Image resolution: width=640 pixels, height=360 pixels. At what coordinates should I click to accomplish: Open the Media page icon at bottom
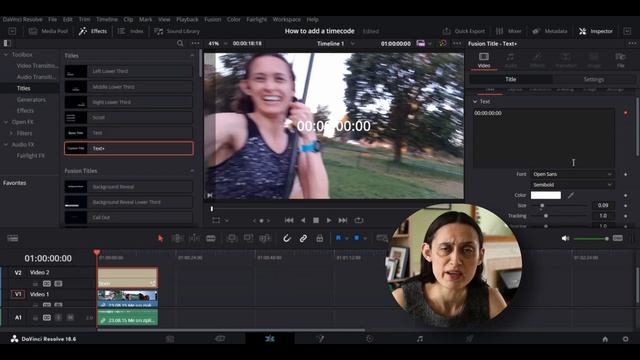coord(170,339)
